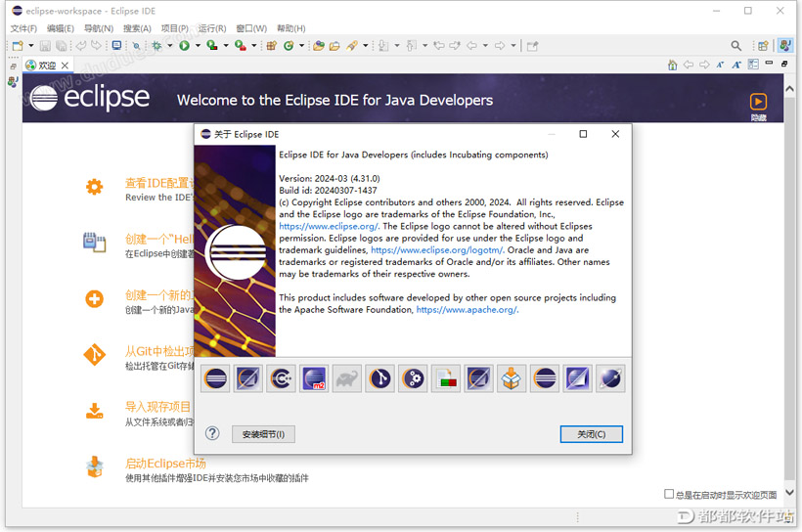Click the restore icon left of the 欢迎 tab
The width and height of the screenshot is (802, 532).
14,66
